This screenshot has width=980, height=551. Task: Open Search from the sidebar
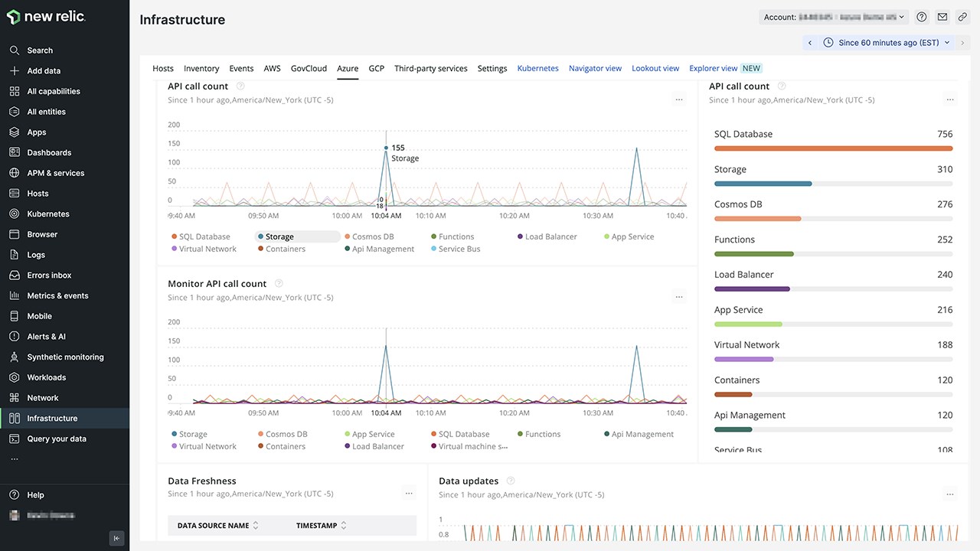click(40, 51)
